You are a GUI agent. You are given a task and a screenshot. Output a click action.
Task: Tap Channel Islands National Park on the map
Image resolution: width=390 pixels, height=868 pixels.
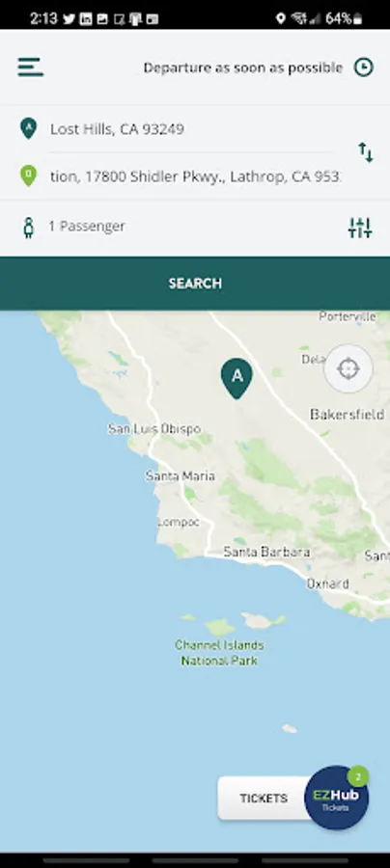click(219, 653)
